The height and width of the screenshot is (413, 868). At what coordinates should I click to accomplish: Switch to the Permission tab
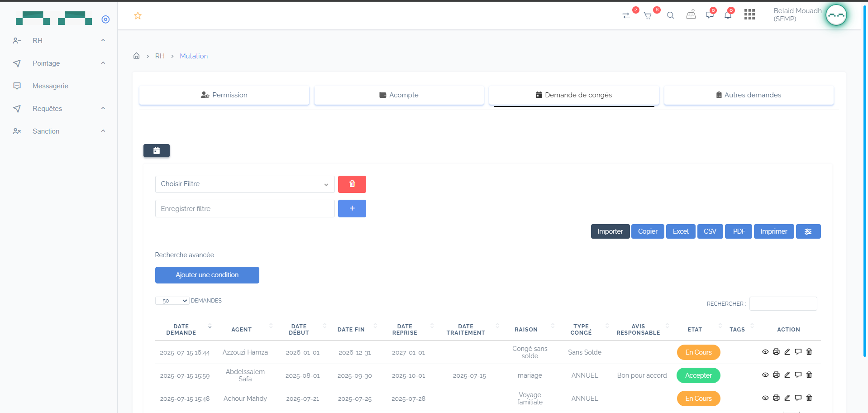(x=224, y=95)
